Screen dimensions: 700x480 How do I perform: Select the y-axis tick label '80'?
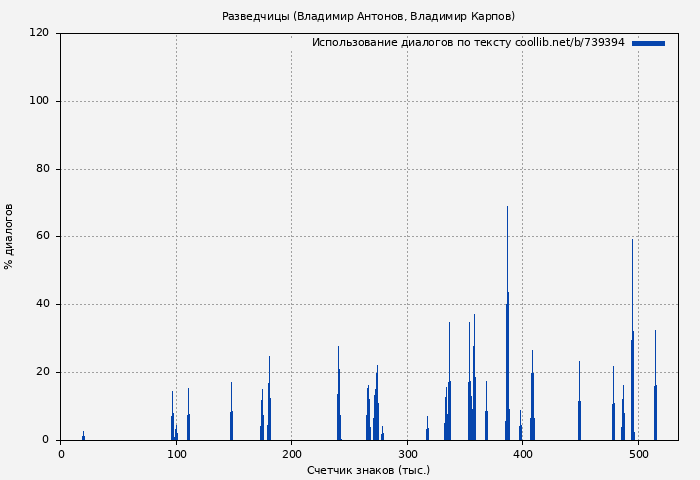click(x=43, y=169)
